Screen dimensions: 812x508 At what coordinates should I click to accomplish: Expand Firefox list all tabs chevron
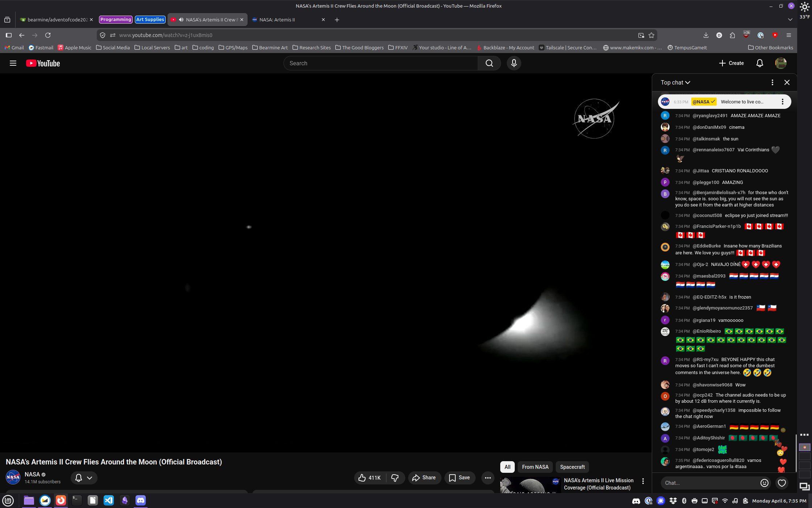790,20
